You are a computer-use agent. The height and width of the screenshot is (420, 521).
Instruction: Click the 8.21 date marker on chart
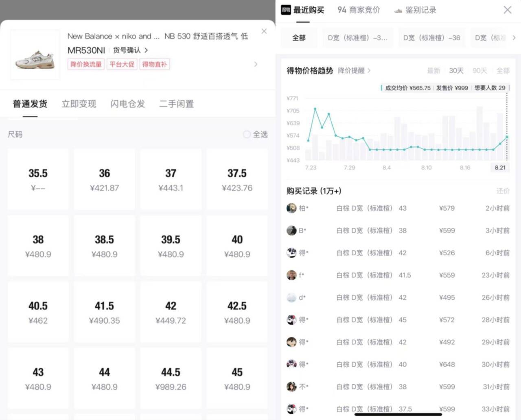pos(500,168)
